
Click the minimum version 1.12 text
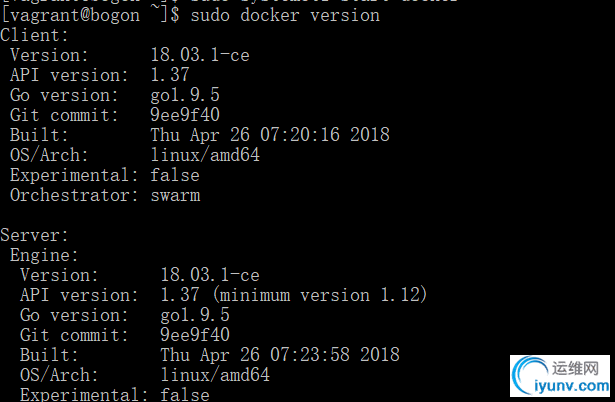point(320,295)
